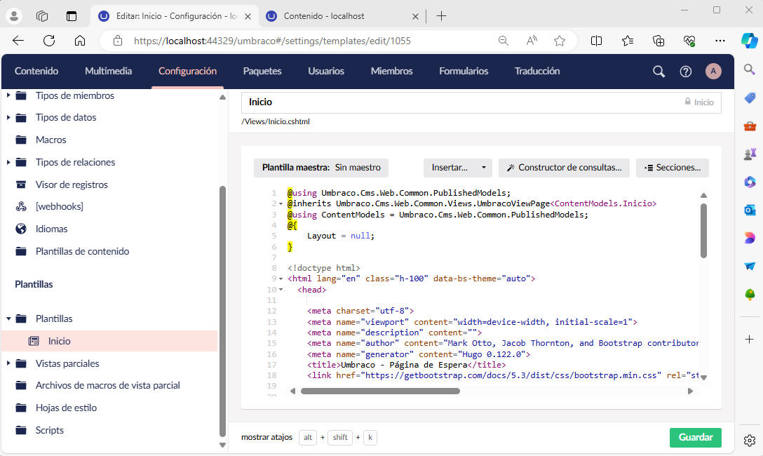Screen dimensions: 763x456
Task: Open the Outlook icon in Edge sidebar
Action: (749, 210)
